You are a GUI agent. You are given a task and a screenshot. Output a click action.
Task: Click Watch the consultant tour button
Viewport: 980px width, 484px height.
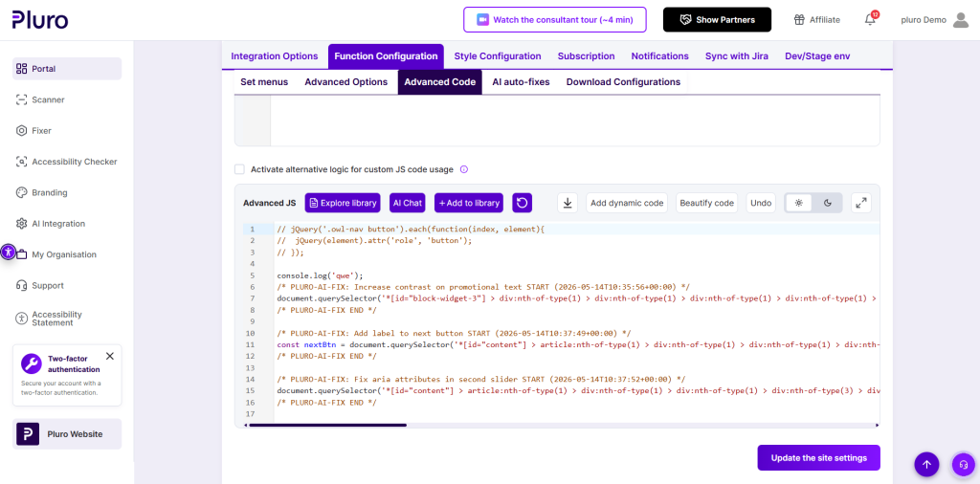pyautogui.click(x=555, y=20)
